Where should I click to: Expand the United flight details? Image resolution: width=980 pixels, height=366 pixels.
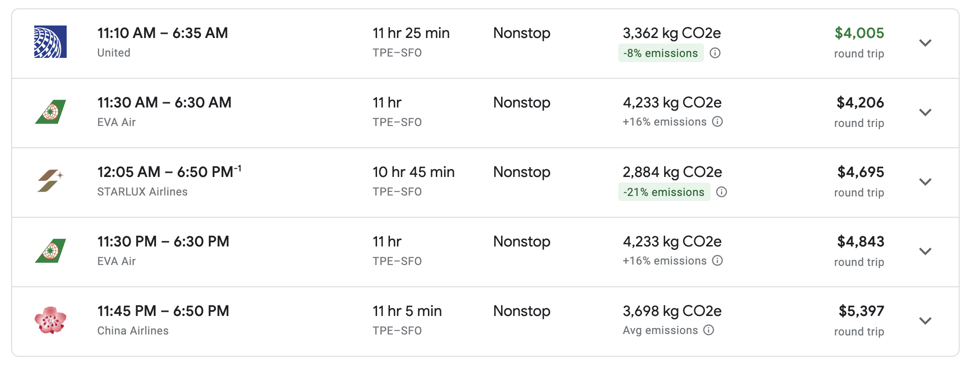point(925,43)
